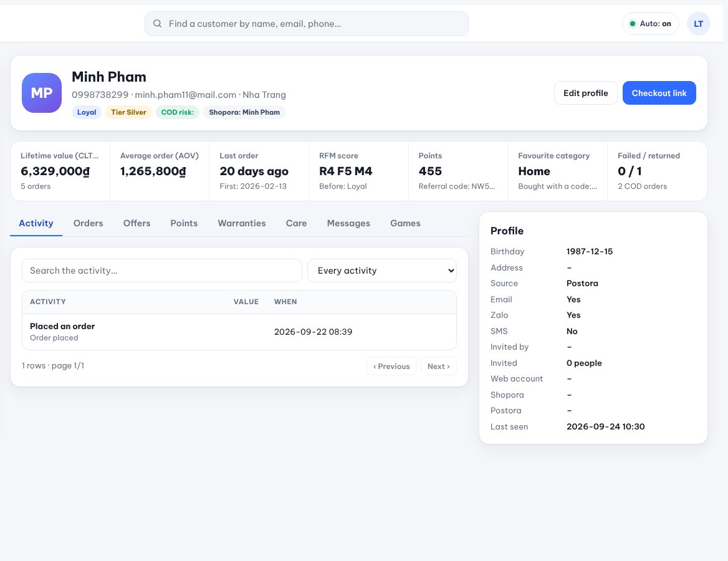
Task: Click the Lifetime value 6,329,000₫ figure
Action: pyautogui.click(x=55, y=171)
